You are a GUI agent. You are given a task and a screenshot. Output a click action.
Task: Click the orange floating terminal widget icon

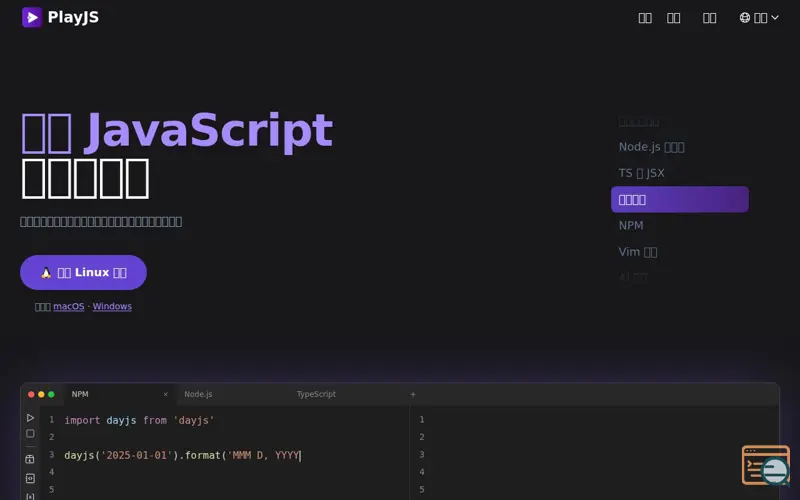(766, 465)
